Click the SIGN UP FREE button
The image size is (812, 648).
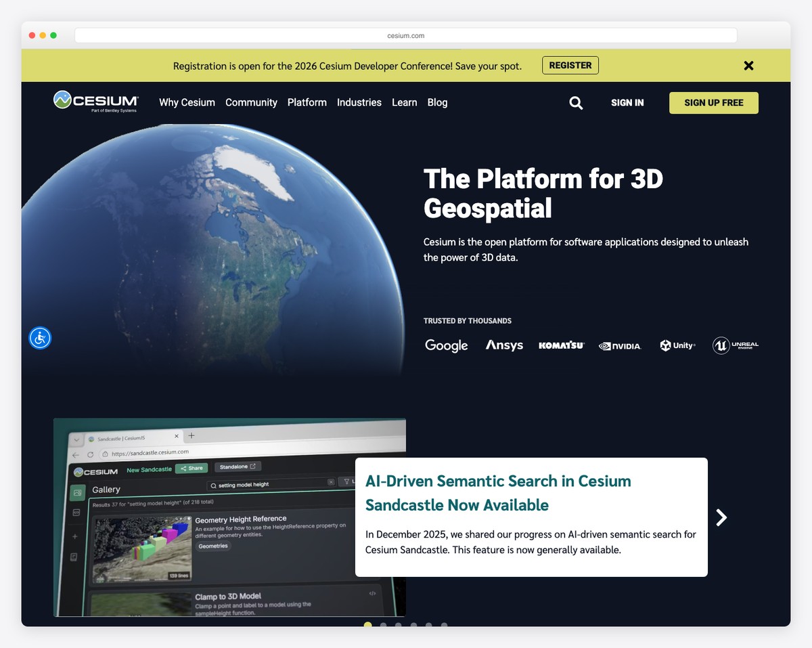[x=713, y=102]
